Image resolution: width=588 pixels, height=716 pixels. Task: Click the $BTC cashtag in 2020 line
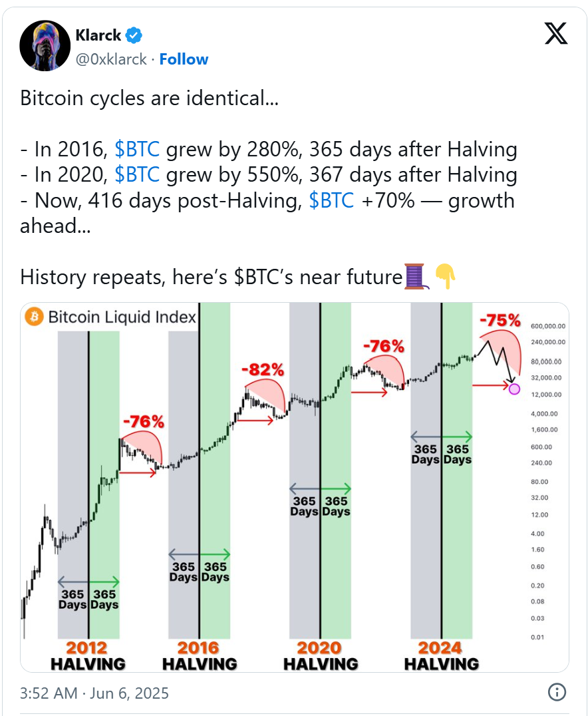(137, 175)
